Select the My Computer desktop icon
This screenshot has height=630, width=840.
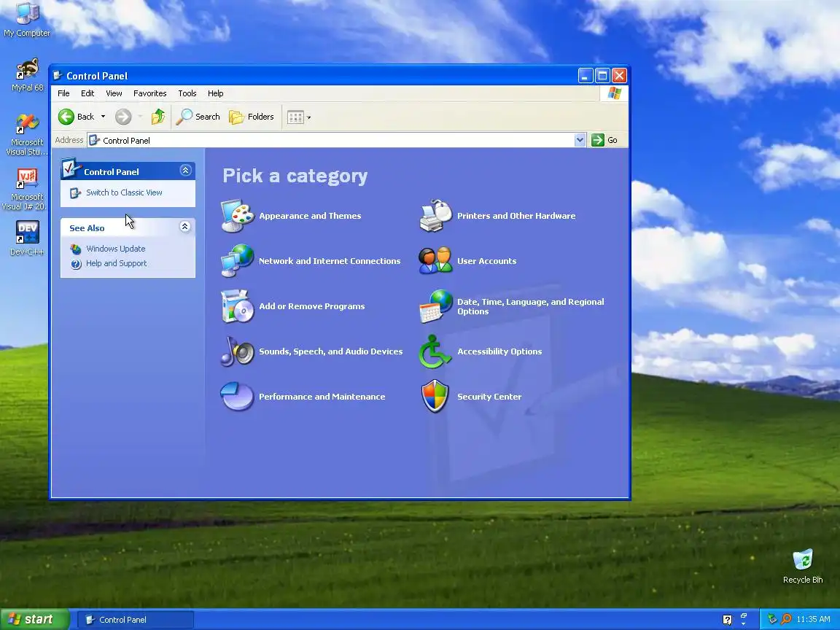(27, 20)
